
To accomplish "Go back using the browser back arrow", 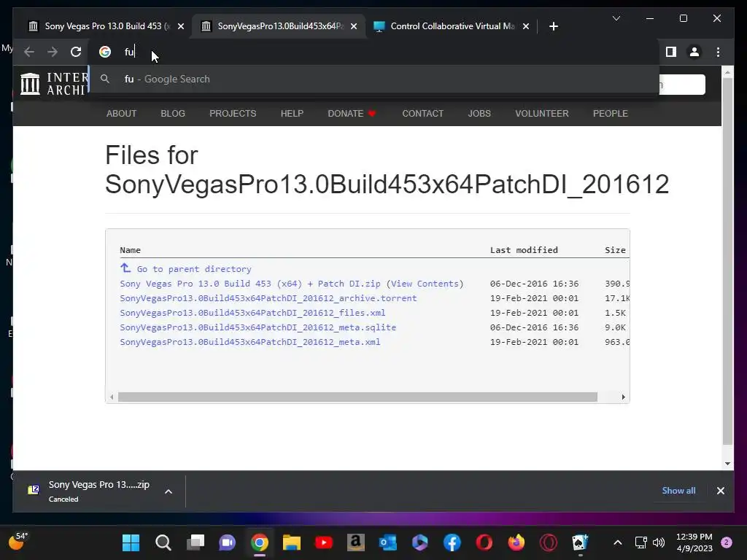I will pyautogui.click(x=29, y=52).
